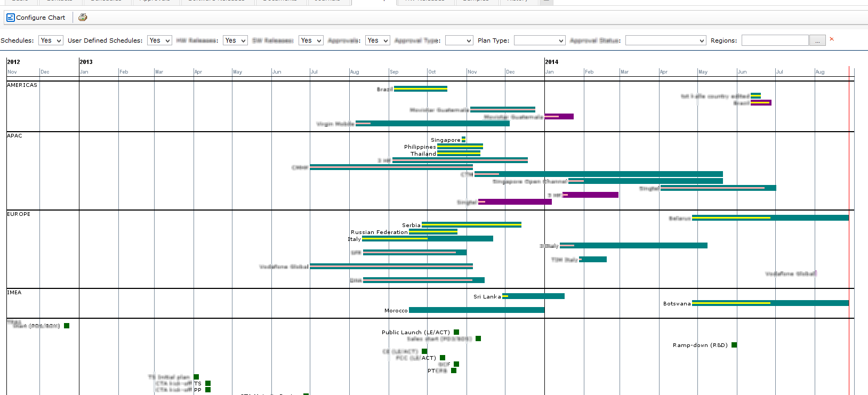The image size is (868, 395).
Task: Select the Morocco schedule bar
Action: [x=476, y=310]
